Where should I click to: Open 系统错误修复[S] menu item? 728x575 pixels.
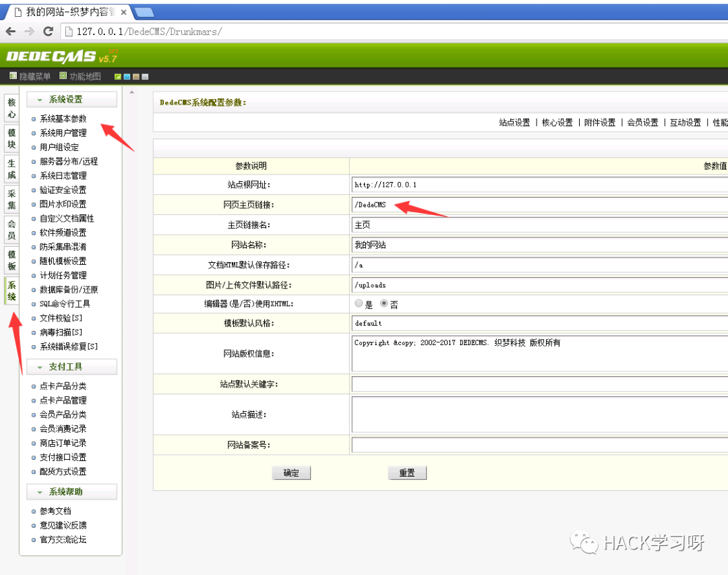click(x=68, y=346)
